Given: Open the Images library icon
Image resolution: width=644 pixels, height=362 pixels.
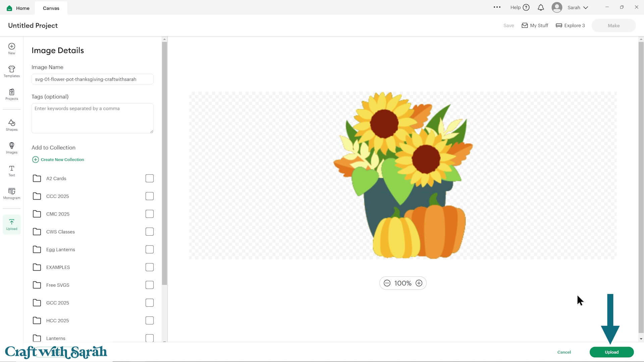Looking at the screenshot, I should (11, 148).
